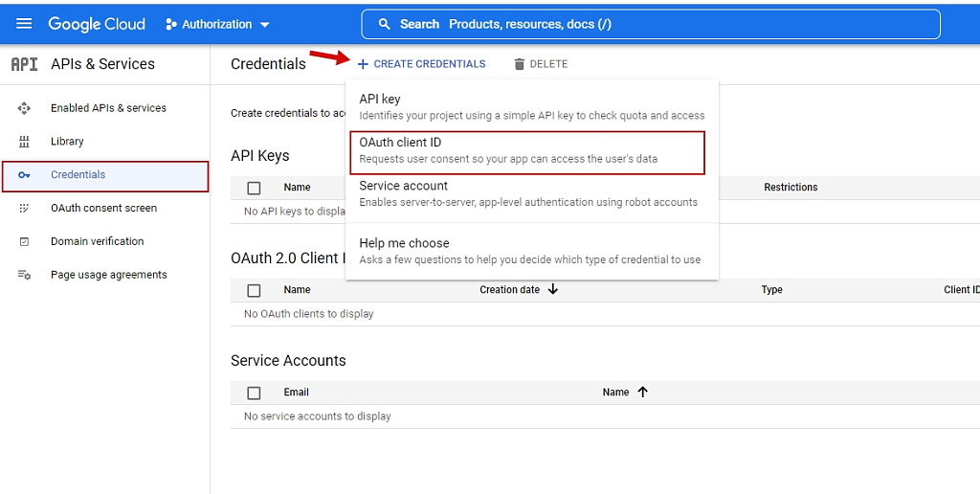Click the Domain verification icon

point(25,242)
